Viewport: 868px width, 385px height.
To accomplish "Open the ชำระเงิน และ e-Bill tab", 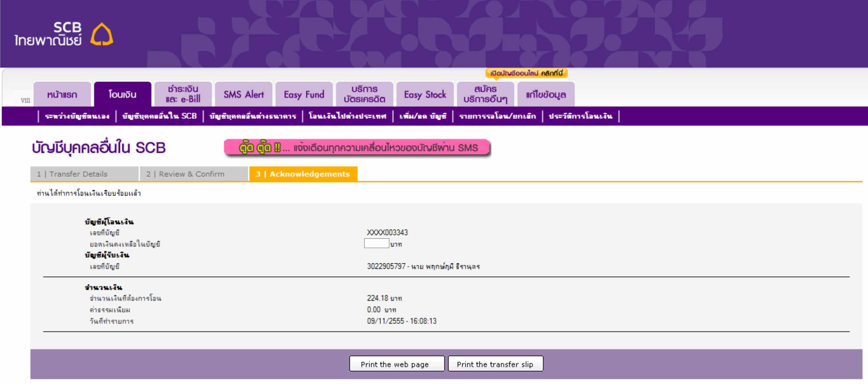I will 183,94.
